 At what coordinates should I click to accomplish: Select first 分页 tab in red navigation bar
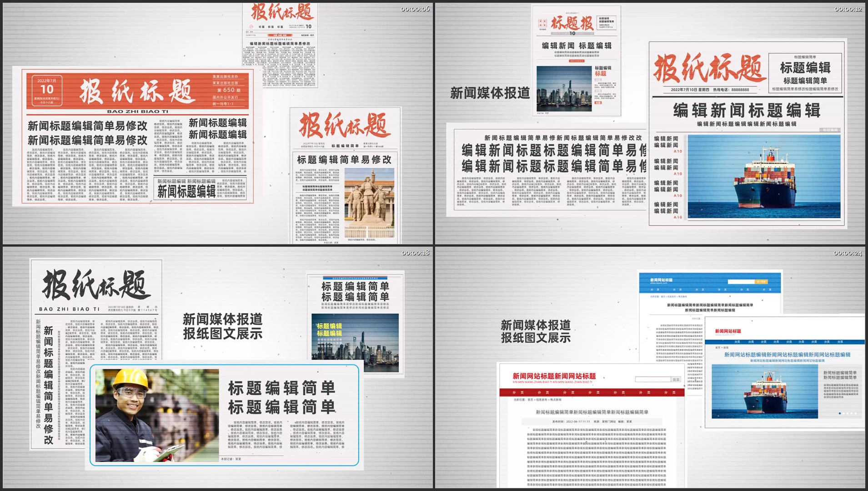click(x=518, y=392)
